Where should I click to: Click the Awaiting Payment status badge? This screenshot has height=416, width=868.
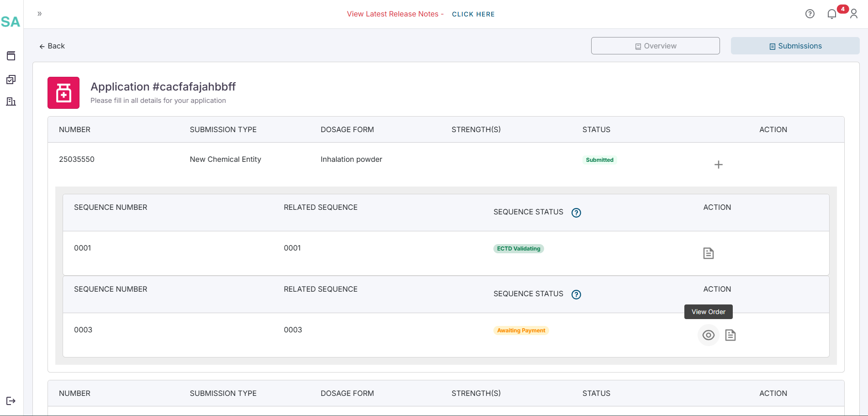click(521, 331)
